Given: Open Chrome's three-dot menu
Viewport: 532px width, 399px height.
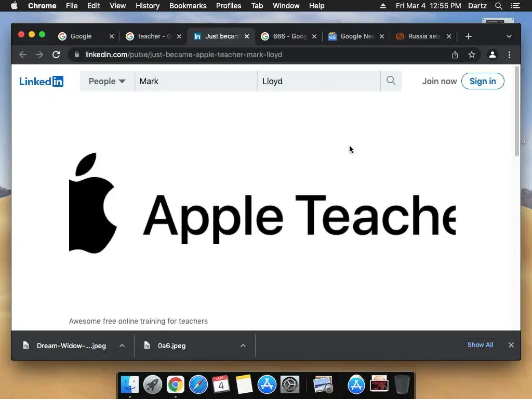Looking at the screenshot, I should (x=509, y=55).
